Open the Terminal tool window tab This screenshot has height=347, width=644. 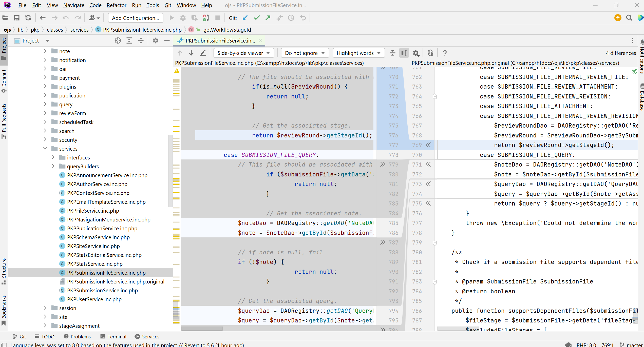pos(113,337)
